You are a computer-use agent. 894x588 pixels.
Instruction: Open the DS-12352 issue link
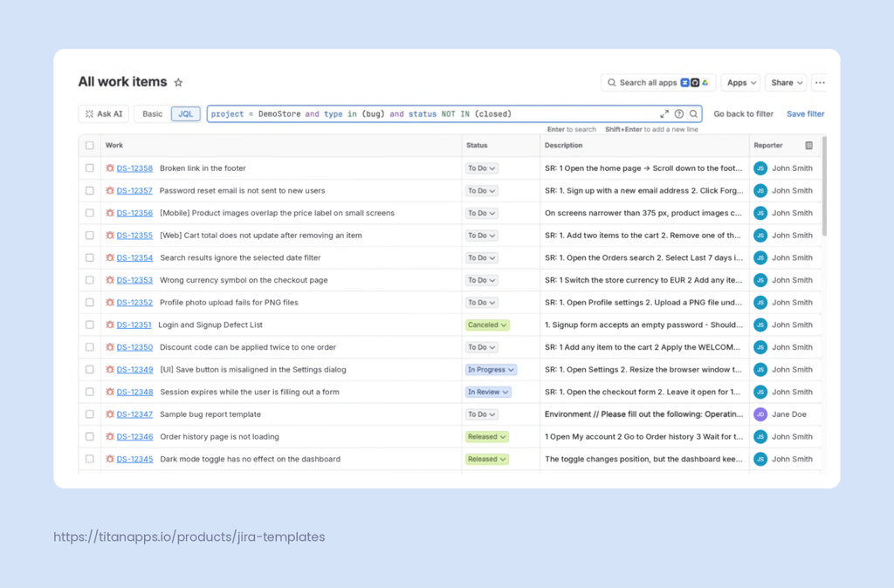pos(134,303)
